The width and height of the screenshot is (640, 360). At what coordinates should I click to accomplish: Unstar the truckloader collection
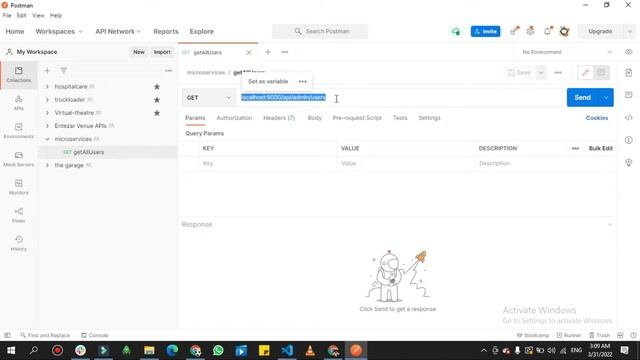157,100
